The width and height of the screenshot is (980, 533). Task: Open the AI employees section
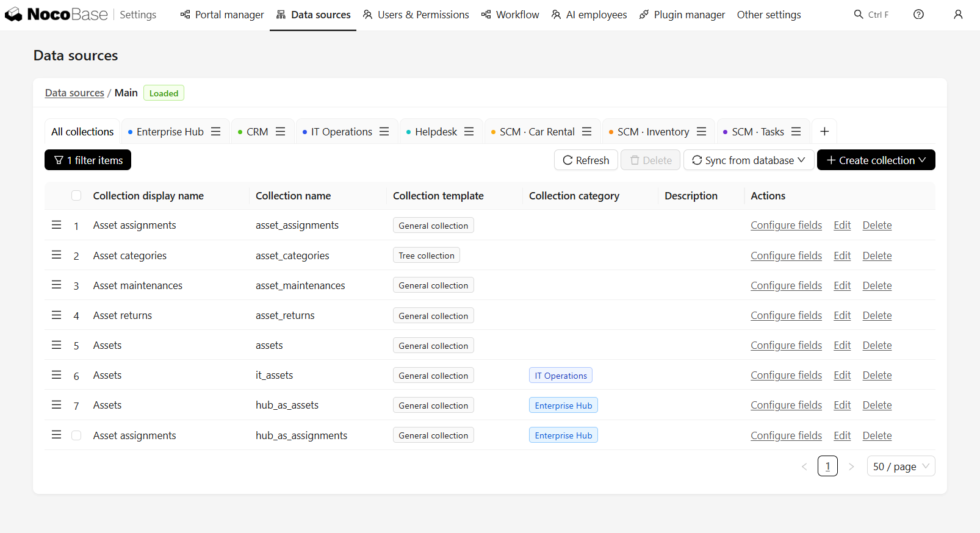[x=589, y=15]
